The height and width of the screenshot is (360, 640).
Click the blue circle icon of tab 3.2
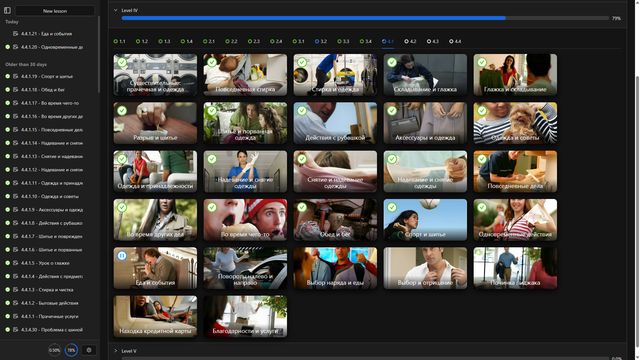[x=317, y=41]
